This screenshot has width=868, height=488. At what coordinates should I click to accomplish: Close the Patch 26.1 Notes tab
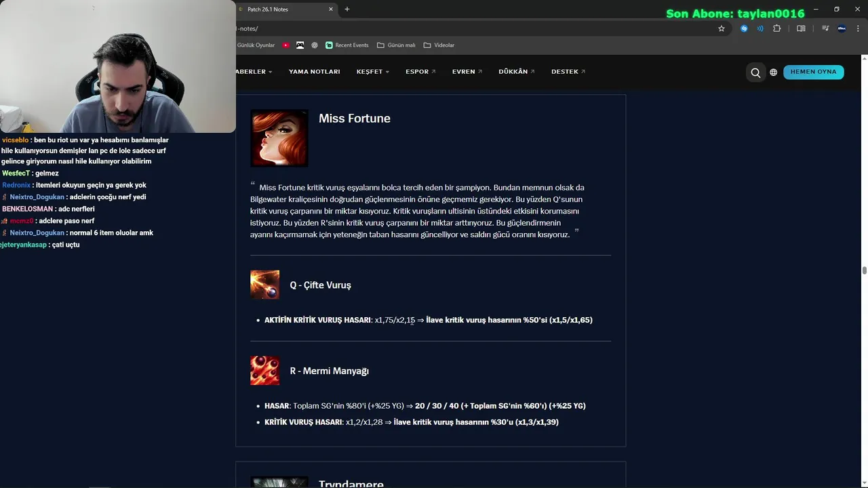[331, 9]
